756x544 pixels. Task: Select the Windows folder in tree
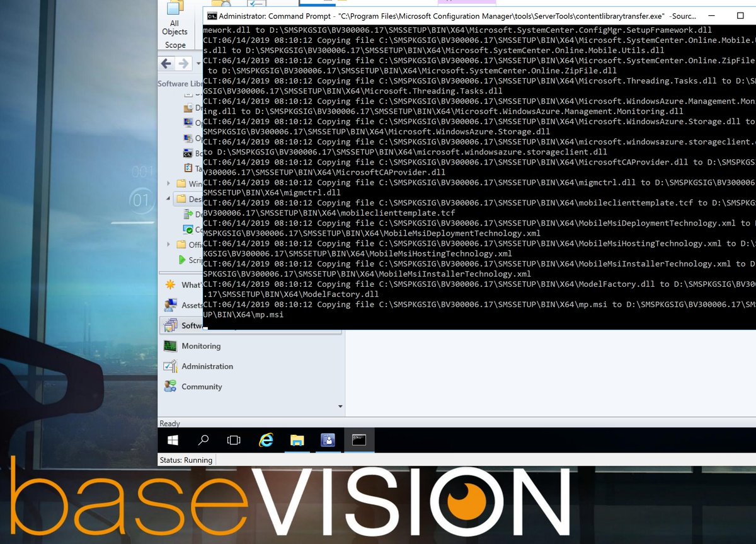pos(189,183)
